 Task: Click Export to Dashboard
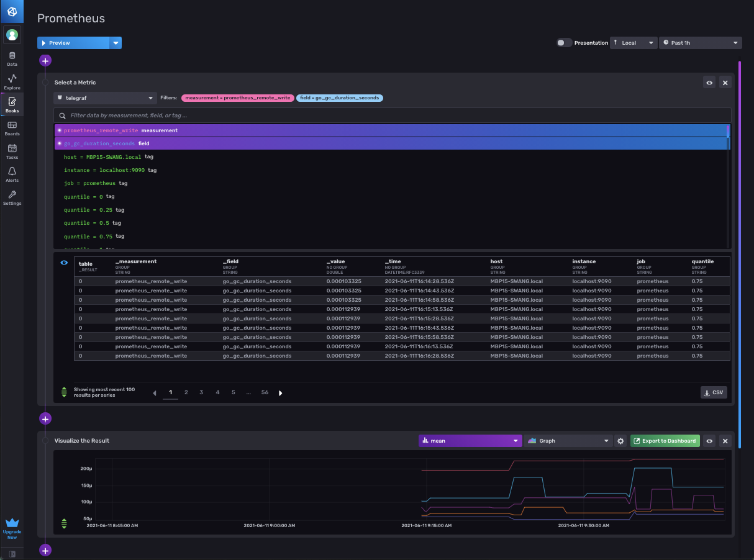665,441
